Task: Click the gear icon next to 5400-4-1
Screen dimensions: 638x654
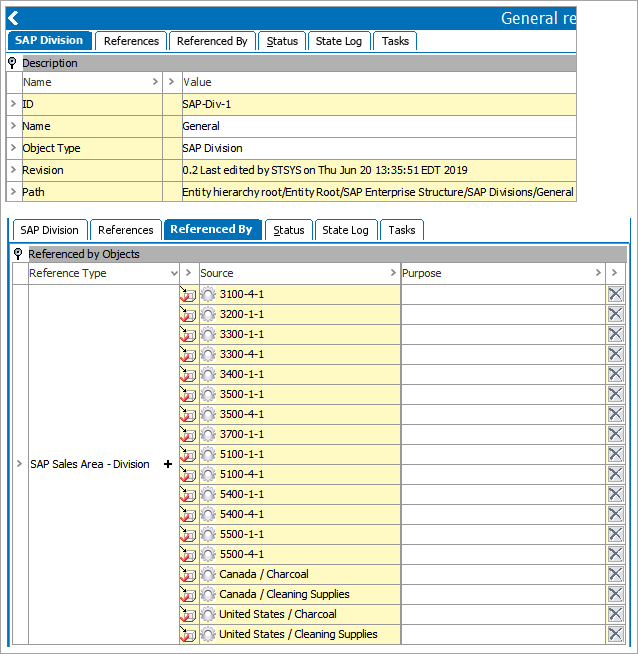Action: point(208,514)
